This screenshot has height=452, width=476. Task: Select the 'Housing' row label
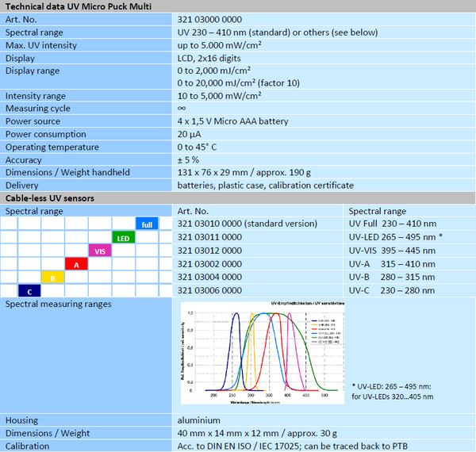21,420
